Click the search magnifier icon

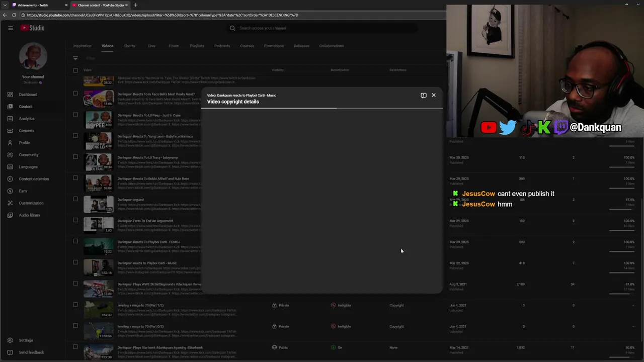pyautogui.click(x=232, y=28)
